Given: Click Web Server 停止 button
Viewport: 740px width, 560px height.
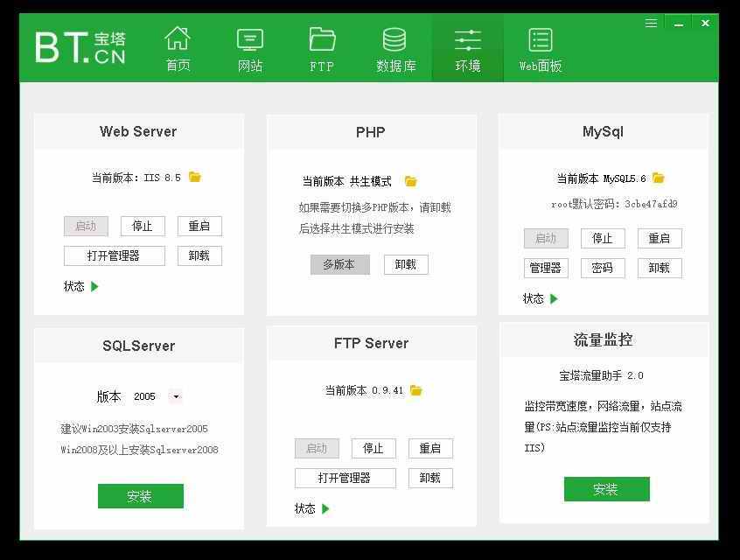Looking at the screenshot, I should tap(143, 226).
